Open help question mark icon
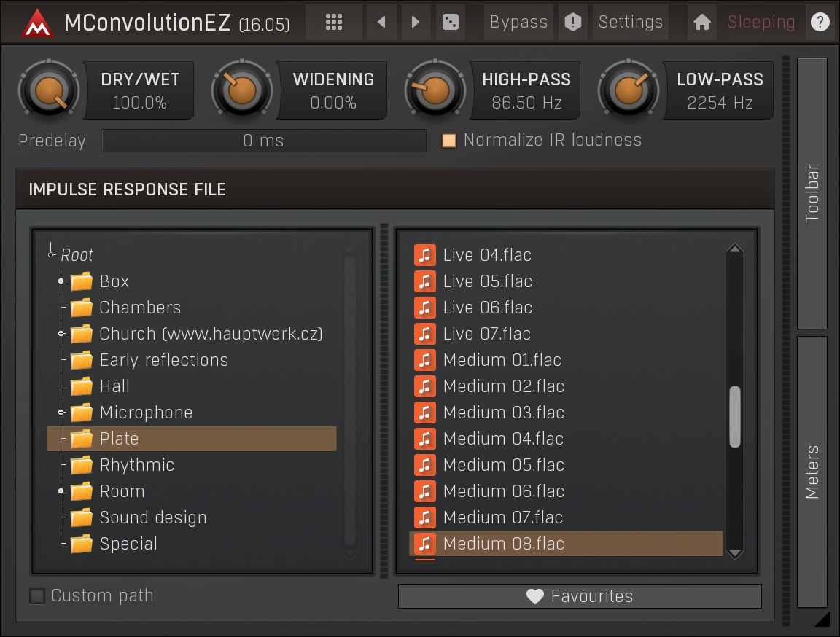This screenshot has height=637, width=840. click(820, 22)
